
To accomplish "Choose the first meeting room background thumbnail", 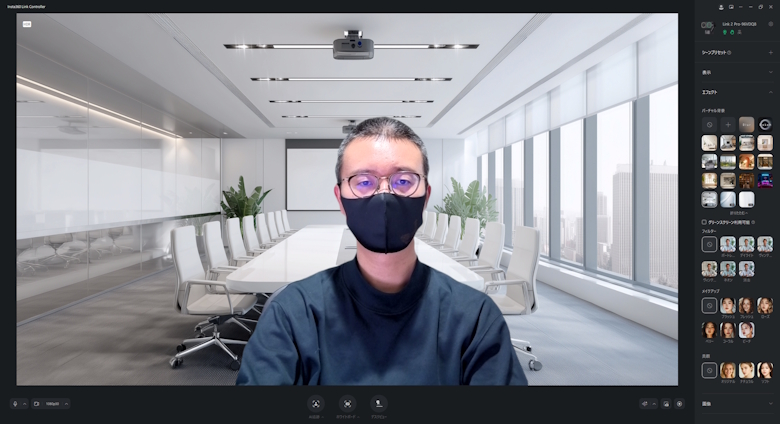I will point(709,143).
